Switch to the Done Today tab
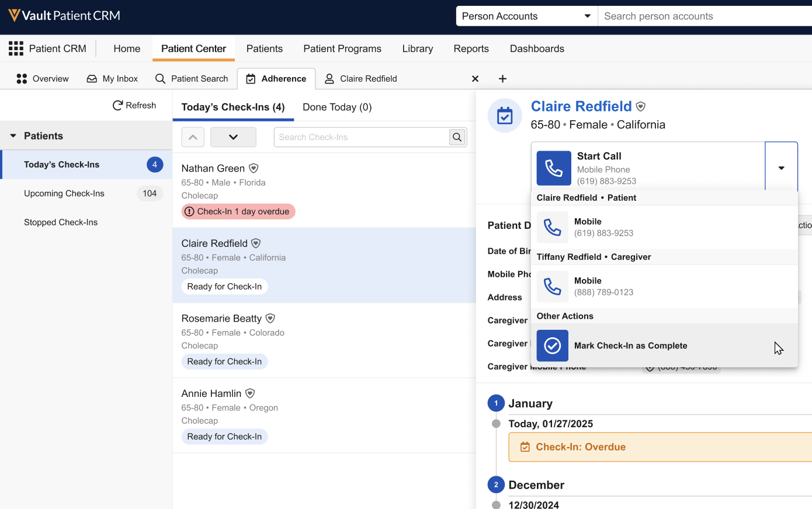The image size is (812, 509). (337, 107)
